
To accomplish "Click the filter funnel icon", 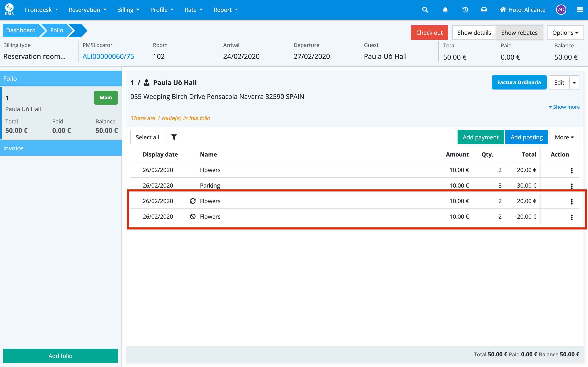I will point(174,137).
